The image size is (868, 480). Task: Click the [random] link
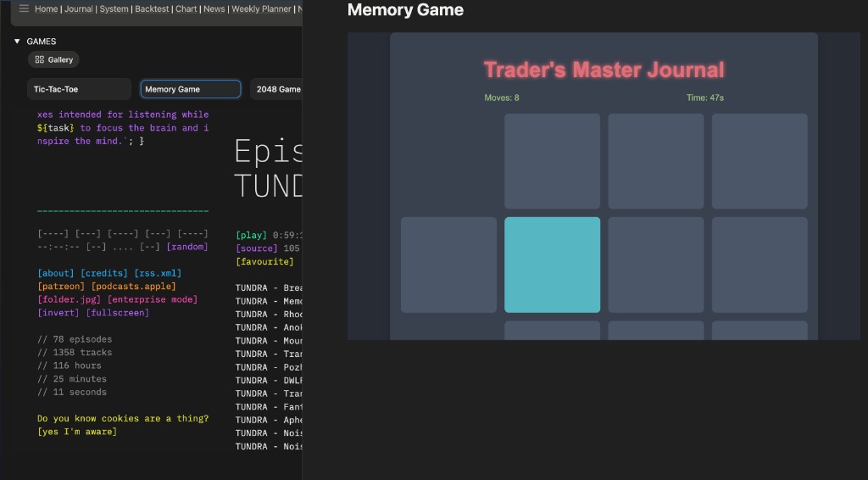click(x=187, y=247)
